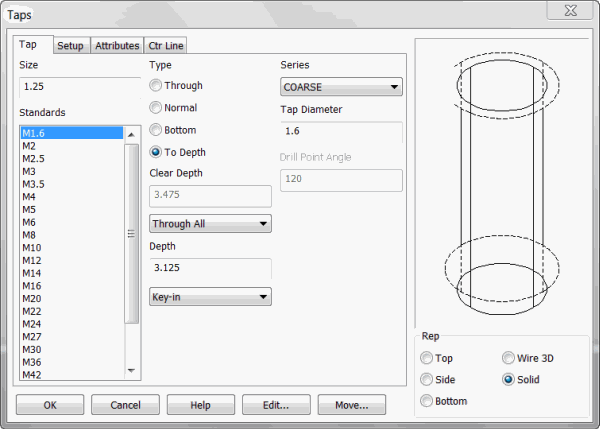Select M2.5 in Standards list
Viewport: 600px width, 429px height.
pyautogui.click(x=72, y=158)
